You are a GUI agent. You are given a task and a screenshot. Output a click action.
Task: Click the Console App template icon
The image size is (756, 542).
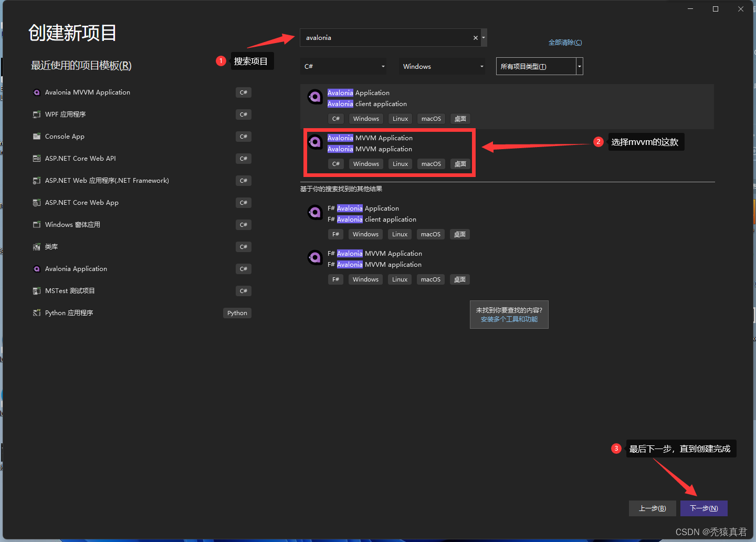click(x=37, y=137)
